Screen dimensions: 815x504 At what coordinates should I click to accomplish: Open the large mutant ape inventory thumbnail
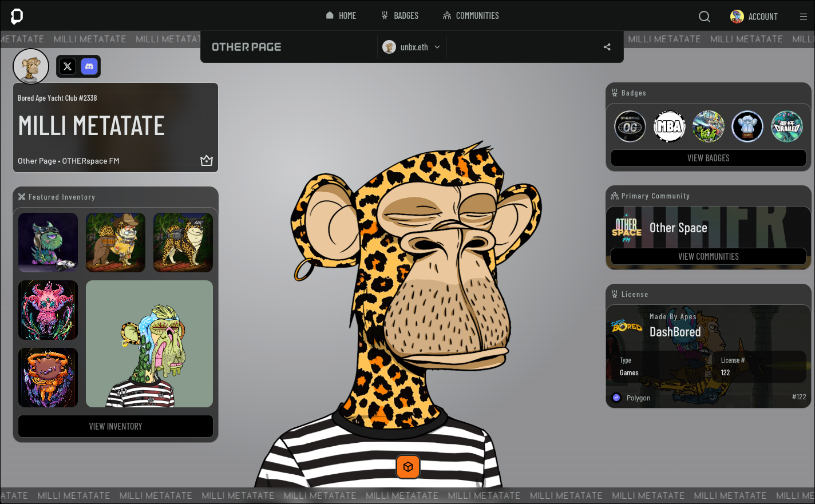tap(149, 344)
